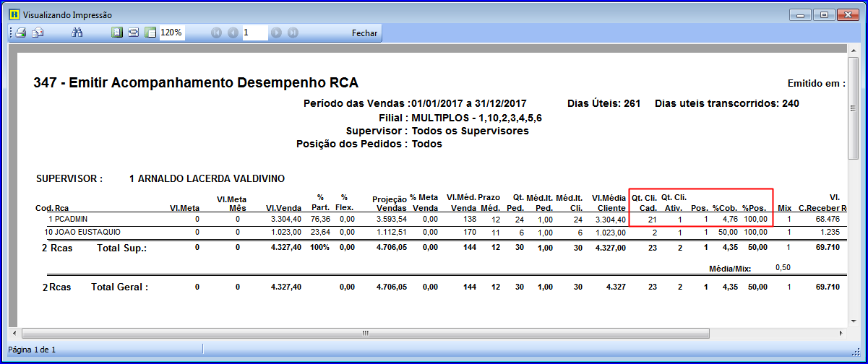
Task: Click the JOAO EUSTAQUIO row name
Action: coord(87,233)
